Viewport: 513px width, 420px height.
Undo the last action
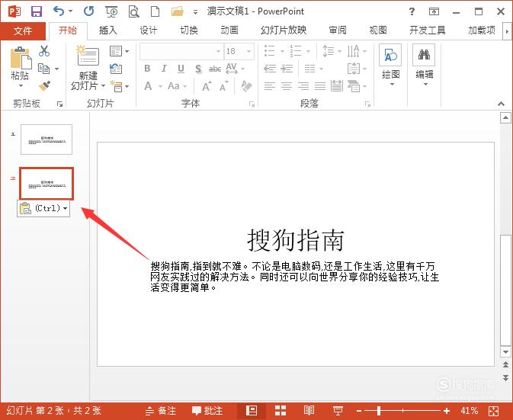(x=59, y=11)
